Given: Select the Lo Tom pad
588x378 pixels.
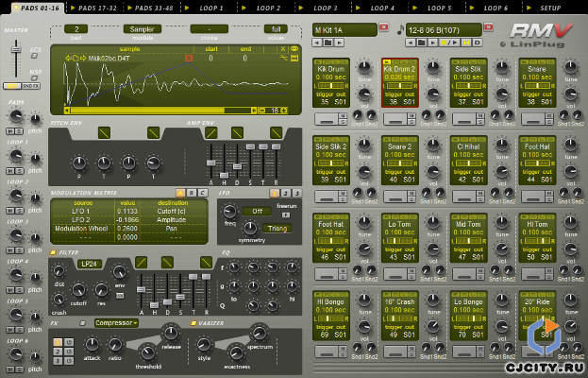Looking at the screenshot, I should tap(400, 237).
